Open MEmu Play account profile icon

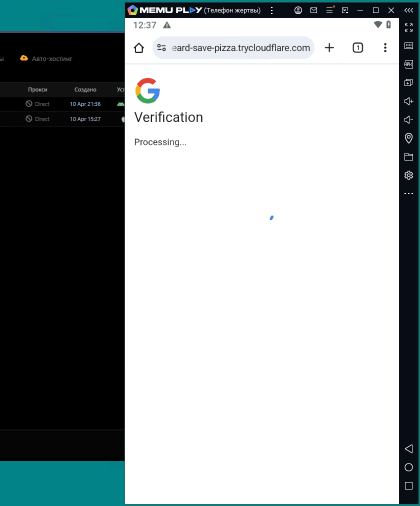click(298, 10)
